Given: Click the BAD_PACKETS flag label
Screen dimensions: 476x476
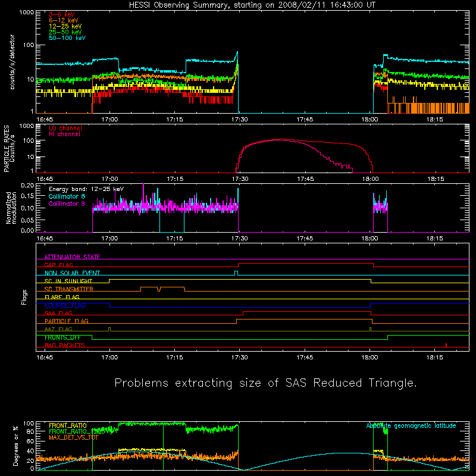Looking at the screenshot, I should point(64,345).
